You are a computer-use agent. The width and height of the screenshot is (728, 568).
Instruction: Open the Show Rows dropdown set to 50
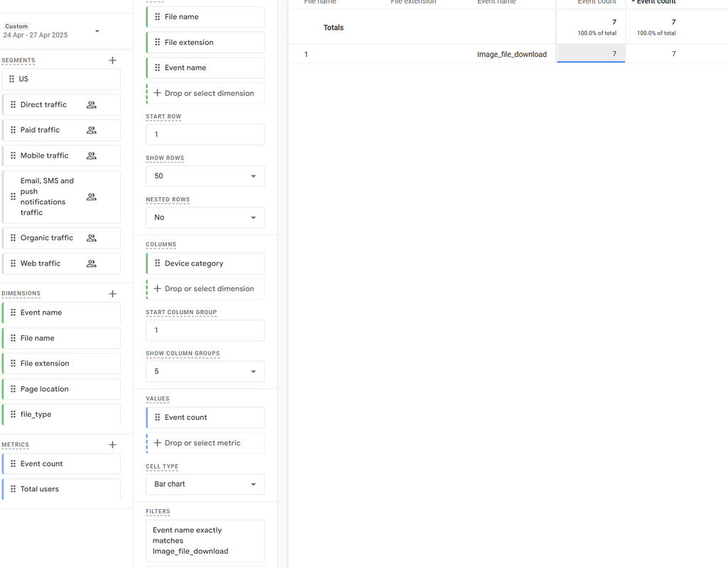tap(205, 176)
